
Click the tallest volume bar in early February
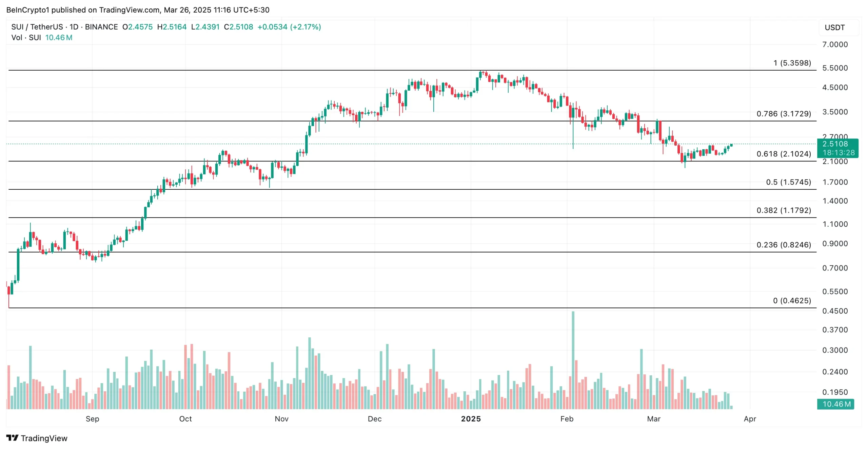click(573, 360)
